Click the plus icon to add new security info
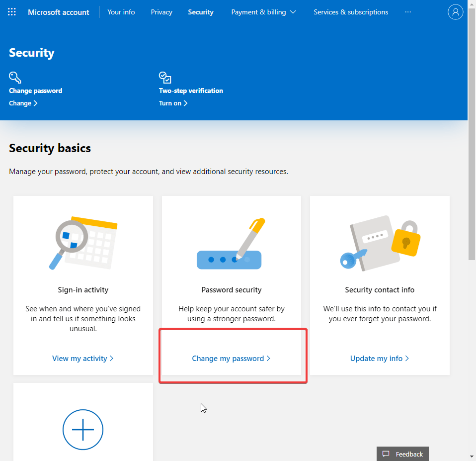The height and width of the screenshot is (461, 476). 83,429
